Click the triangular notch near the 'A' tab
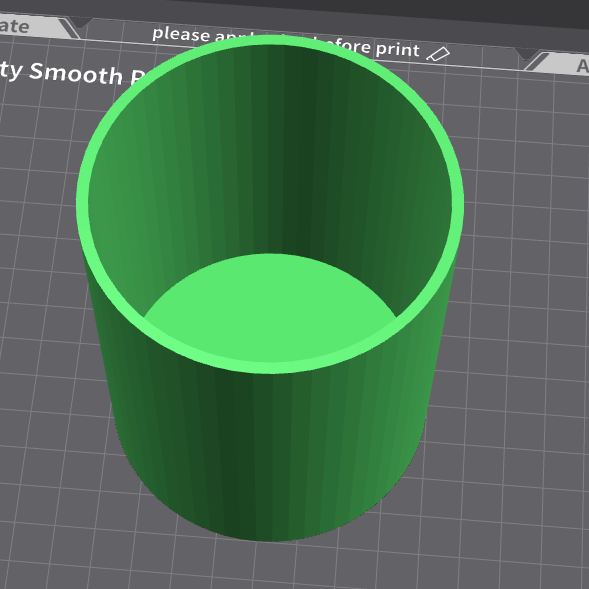589x589 pixels. [526, 54]
